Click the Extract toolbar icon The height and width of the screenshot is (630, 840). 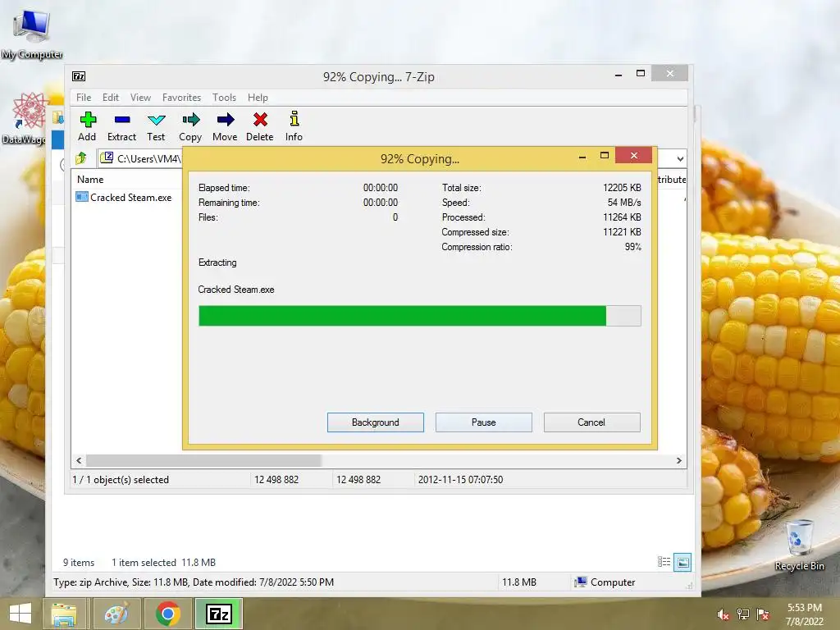tap(122, 120)
